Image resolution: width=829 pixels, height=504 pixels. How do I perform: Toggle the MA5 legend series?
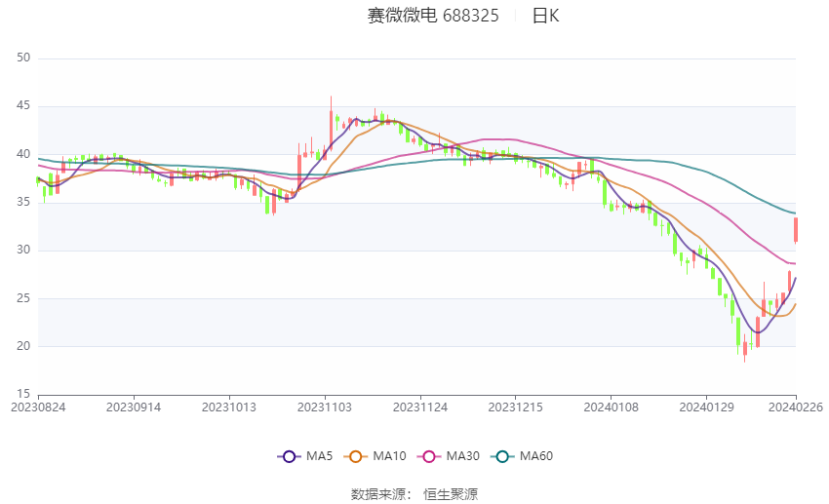point(305,456)
